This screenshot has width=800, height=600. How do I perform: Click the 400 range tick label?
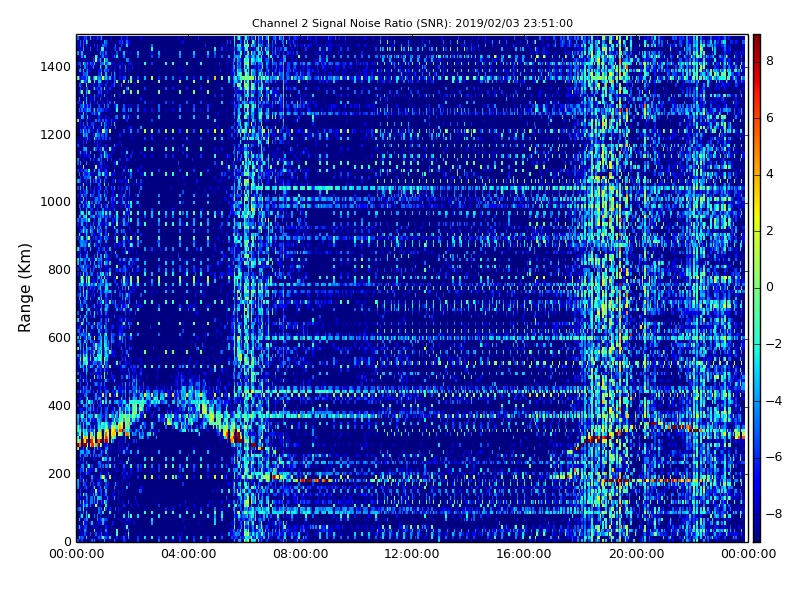59,406
